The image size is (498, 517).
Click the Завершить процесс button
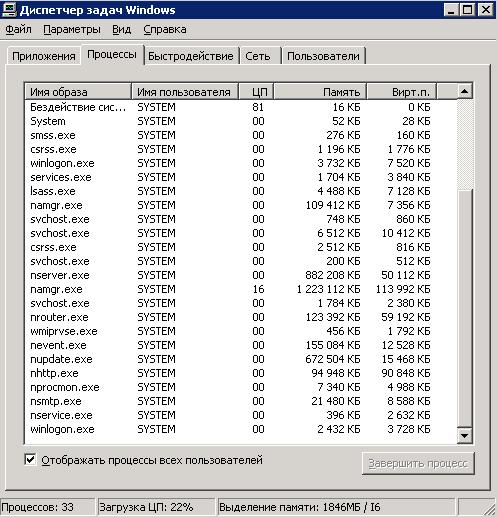point(418,463)
